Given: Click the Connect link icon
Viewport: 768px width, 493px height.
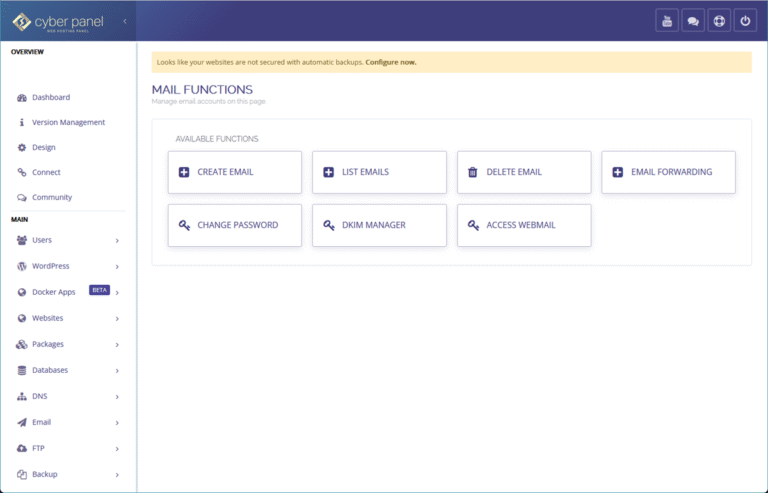Looking at the screenshot, I should click(22, 172).
